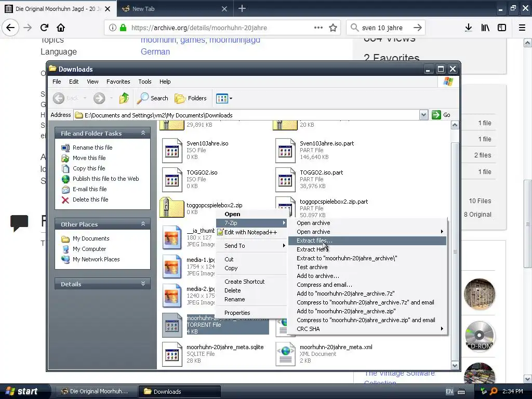Select moorhuhn-20jahre_meta.sqlite file icon
This screenshot has width=532, height=399.
click(x=172, y=354)
